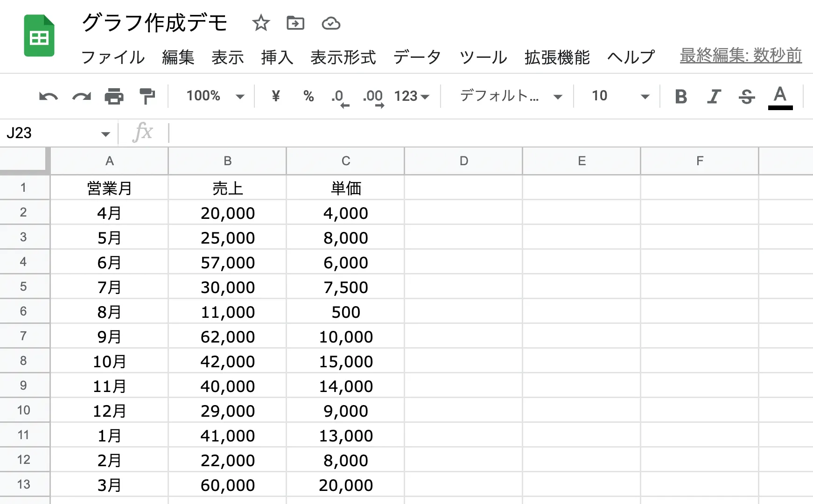Decrease decimal places
Viewport: 813px width, 504px height.
[340, 98]
